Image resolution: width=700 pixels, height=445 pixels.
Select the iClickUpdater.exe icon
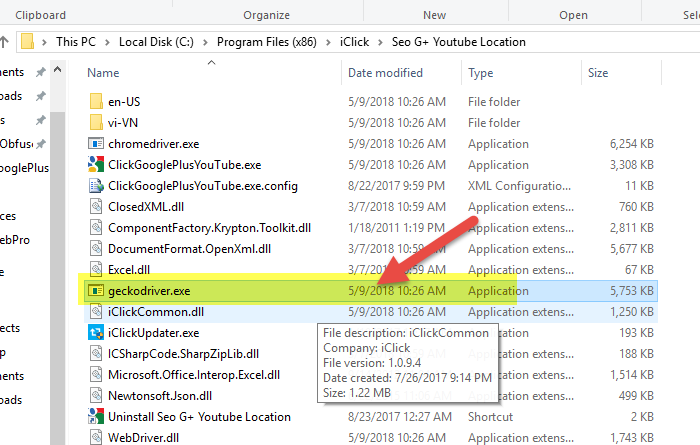click(96, 333)
